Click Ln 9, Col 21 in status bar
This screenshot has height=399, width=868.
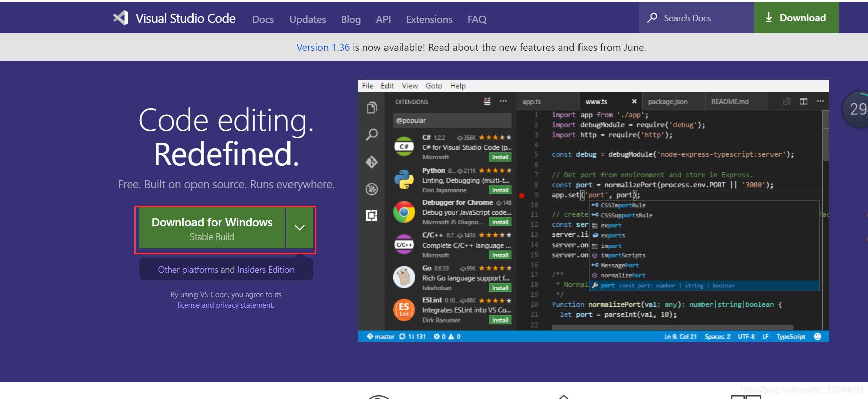680,336
